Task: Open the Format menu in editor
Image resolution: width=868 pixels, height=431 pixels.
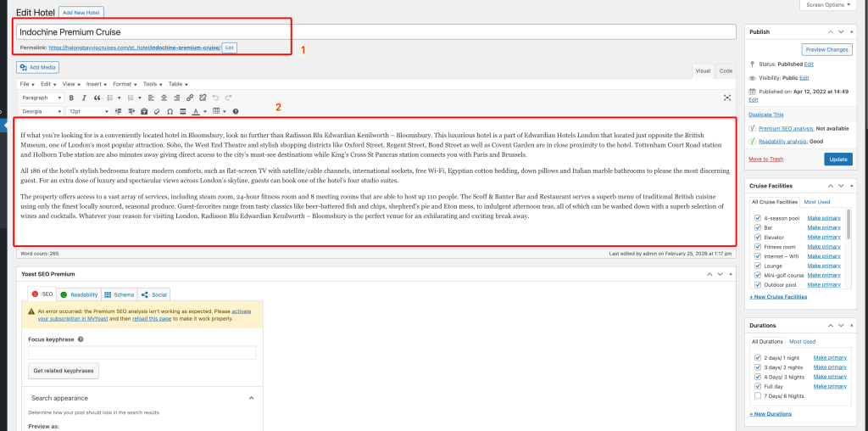Action: [x=125, y=84]
